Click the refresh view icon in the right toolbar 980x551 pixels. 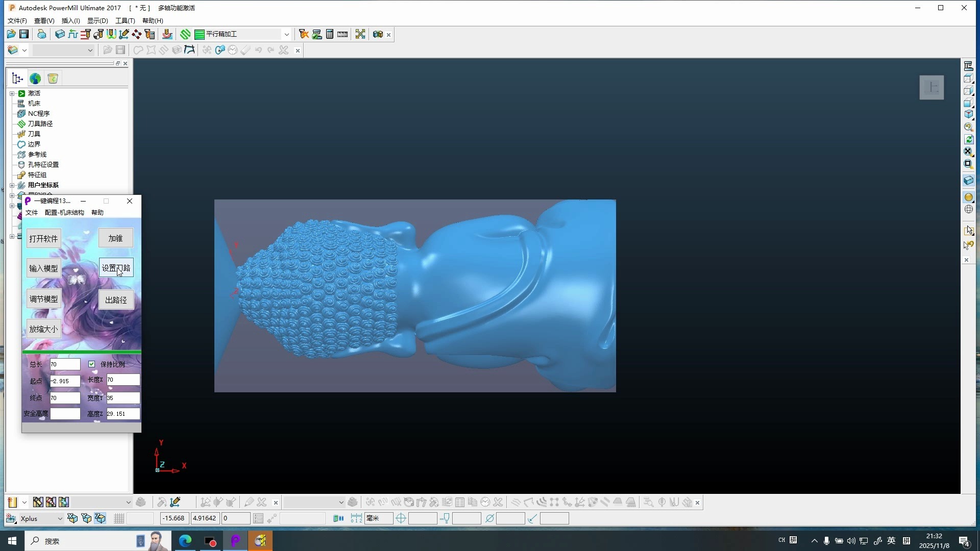pyautogui.click(x=968, y=139)
